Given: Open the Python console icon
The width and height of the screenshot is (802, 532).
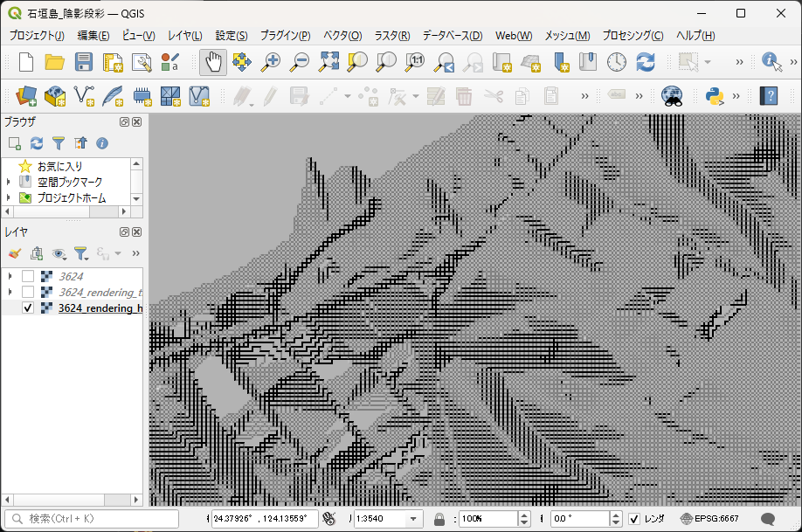Looking at the screenshot, I should (716, 95).
